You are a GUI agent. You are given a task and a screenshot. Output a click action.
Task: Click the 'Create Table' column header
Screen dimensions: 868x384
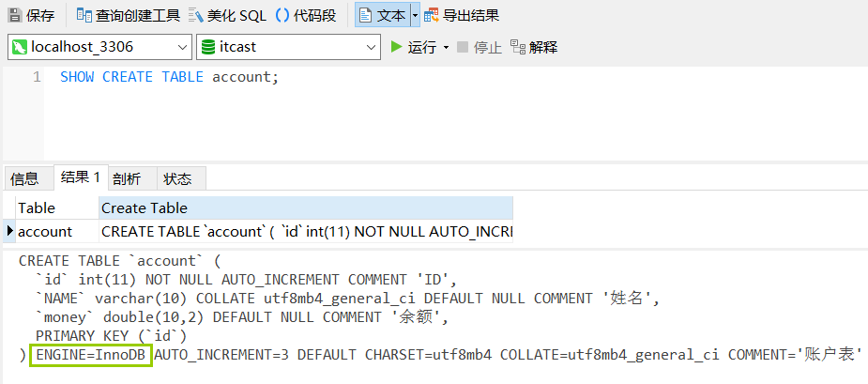(x=306, y=207)
